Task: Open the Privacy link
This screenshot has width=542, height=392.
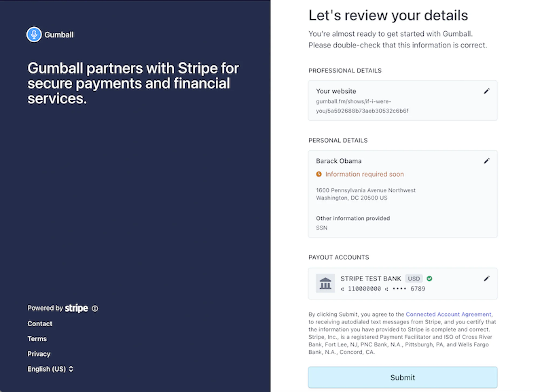Action: pyautogui.click(x=39, y=354)
